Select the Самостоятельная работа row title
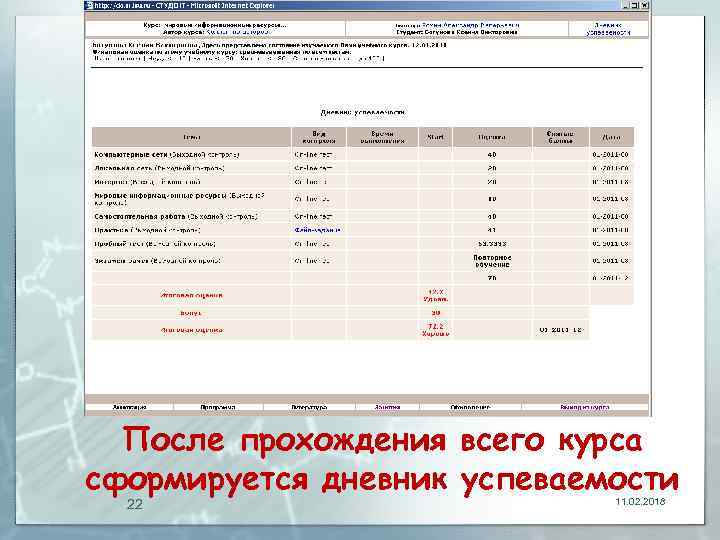This screenshot has height=540, width=720. coord(176,216)
